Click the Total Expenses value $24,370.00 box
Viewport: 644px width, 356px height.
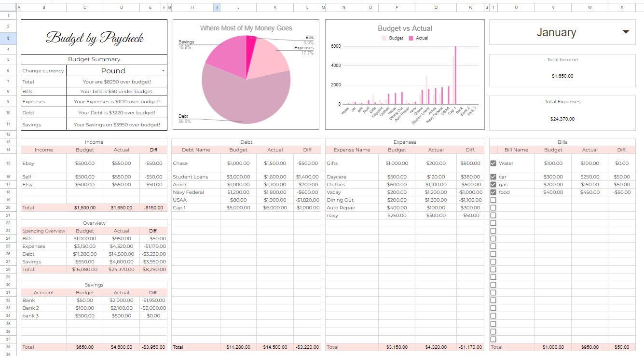pos(562,119)
